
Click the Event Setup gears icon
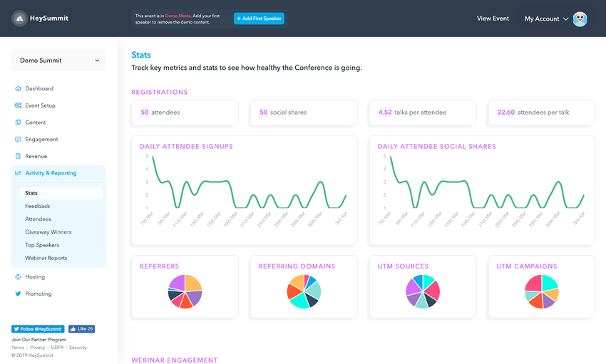(x=18, y=105)
